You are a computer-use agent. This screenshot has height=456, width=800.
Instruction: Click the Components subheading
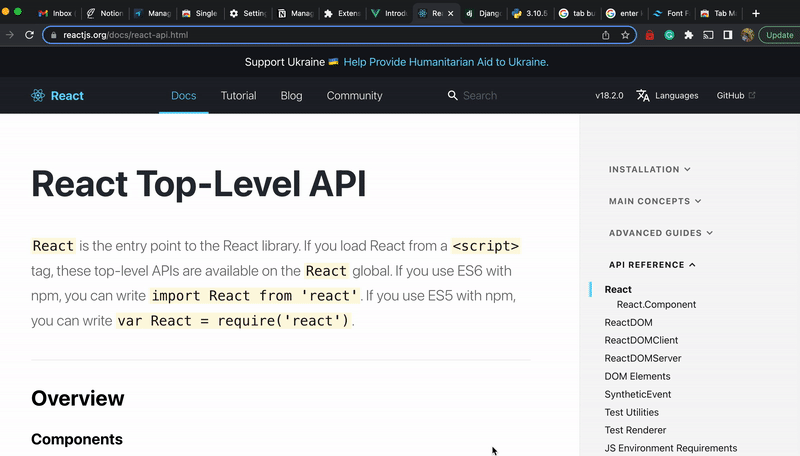point(77,439)
